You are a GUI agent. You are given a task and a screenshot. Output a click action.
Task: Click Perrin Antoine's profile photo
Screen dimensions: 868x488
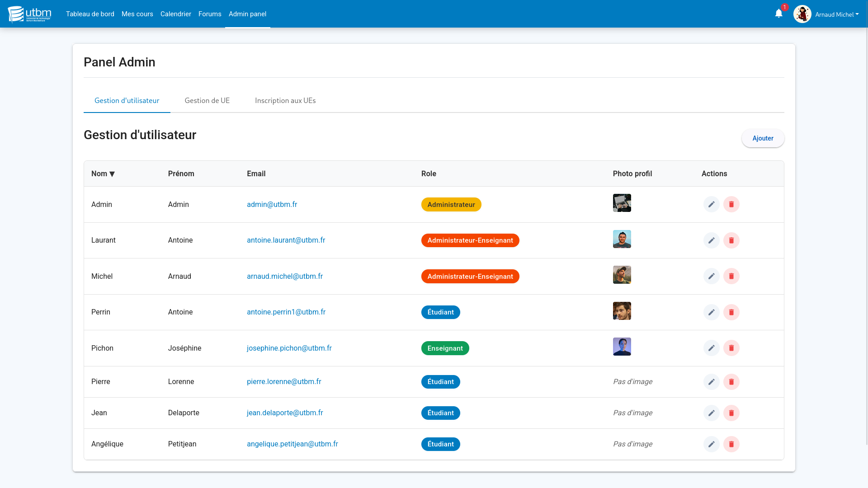(x=622, y=310)
